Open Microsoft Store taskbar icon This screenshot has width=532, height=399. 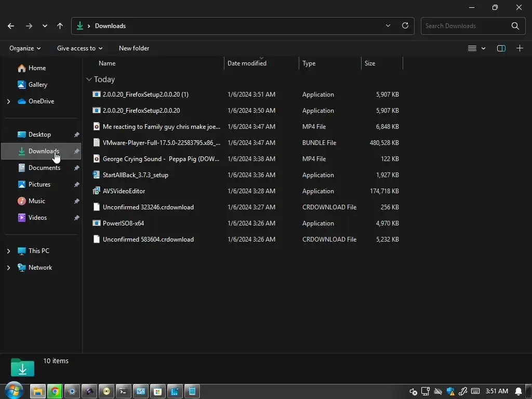pos(158,392)
